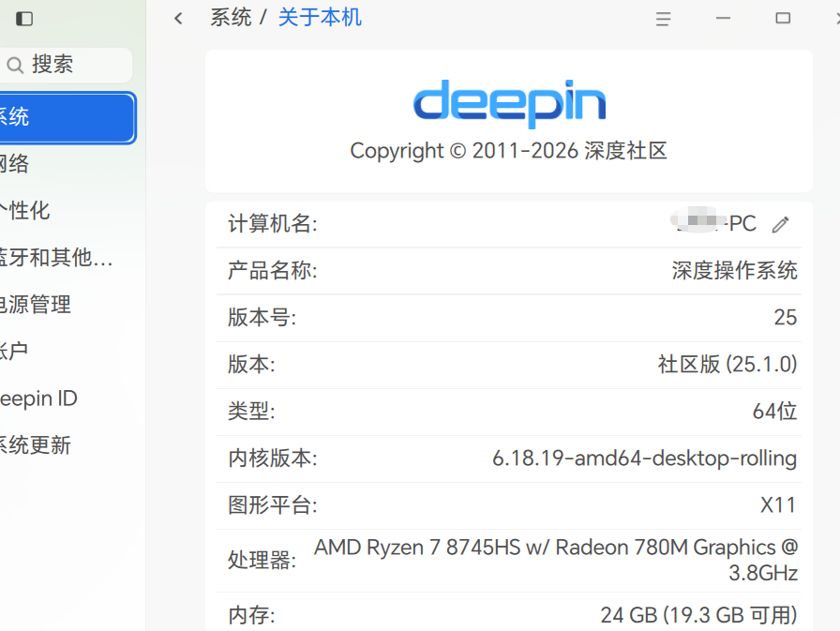
Task: Click 6.18.19-amd64-desktop-rolling kernel text
Action: click(x=644, y=458)
